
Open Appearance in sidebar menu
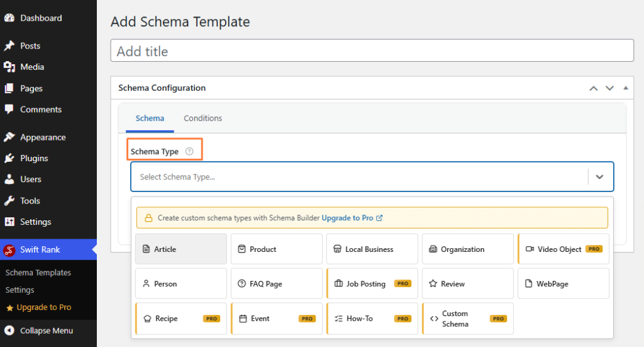[x=43, y=137]
